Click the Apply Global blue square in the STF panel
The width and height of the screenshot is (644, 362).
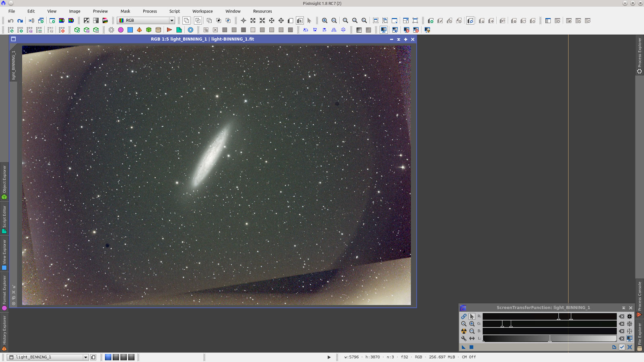471,347
